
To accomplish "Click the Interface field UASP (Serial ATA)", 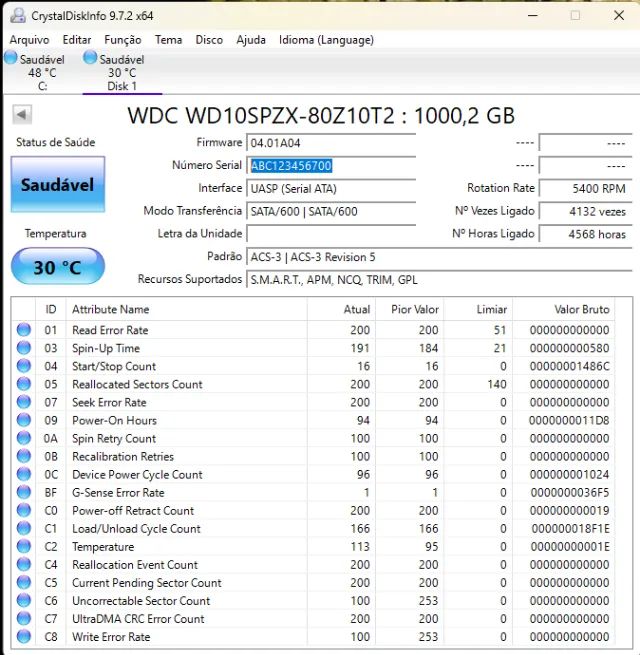I will tap(331, 188).
